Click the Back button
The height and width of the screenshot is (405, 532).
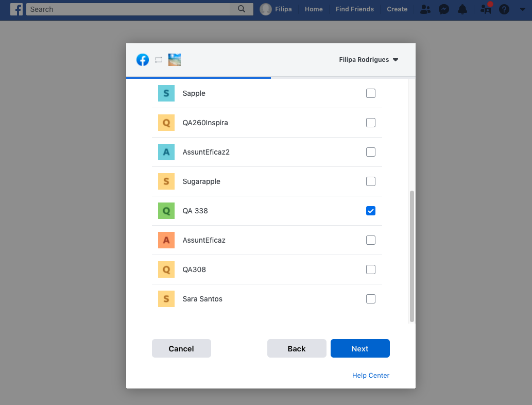point(297,348)
